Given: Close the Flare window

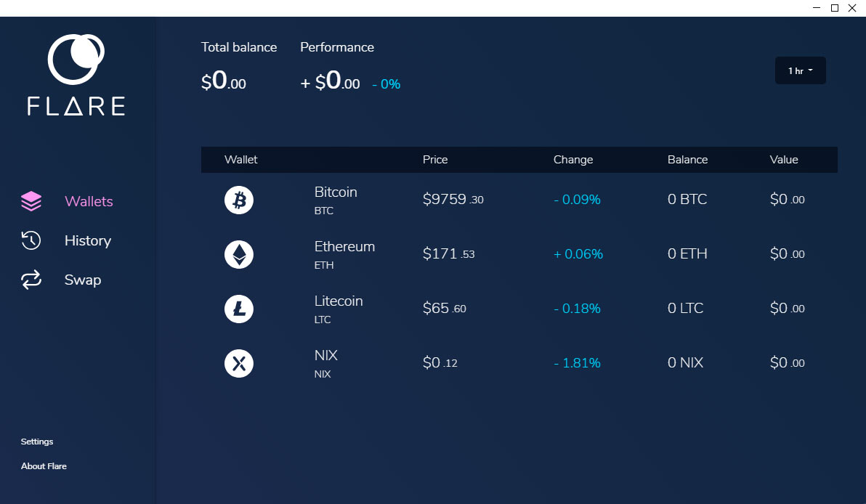Looking at the screenshot, I should coord(852,8).
